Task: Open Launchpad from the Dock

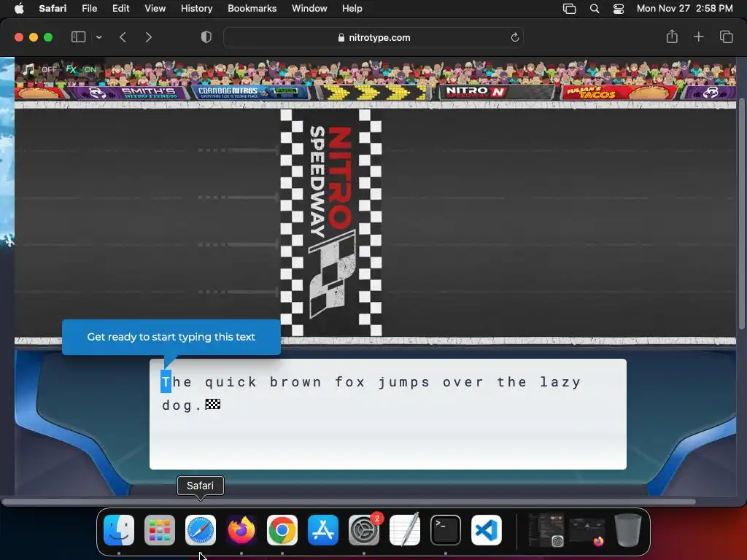Action: coord(160,530)
